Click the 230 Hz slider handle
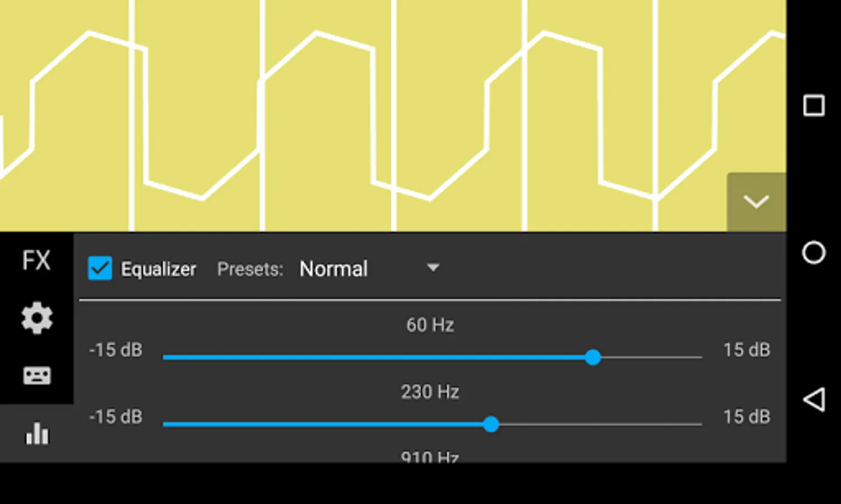 click(491, 424)
